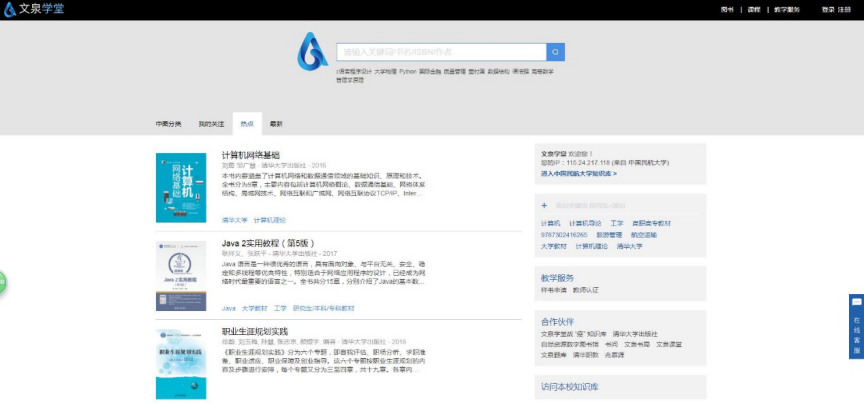Click the plus icon in tag panel
864x407 pixels.
click(x=544, y=204)
